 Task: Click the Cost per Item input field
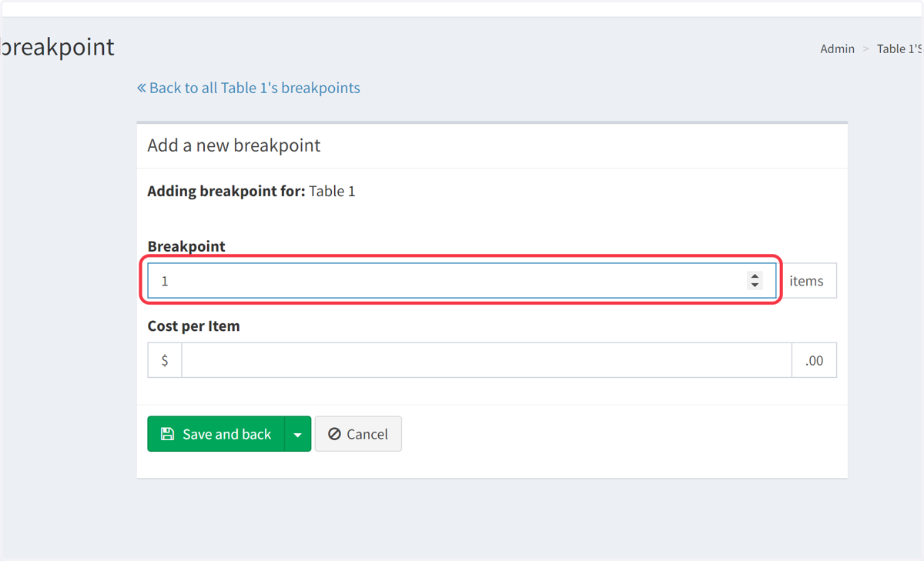pyautogui.click(x=487, y=360)
